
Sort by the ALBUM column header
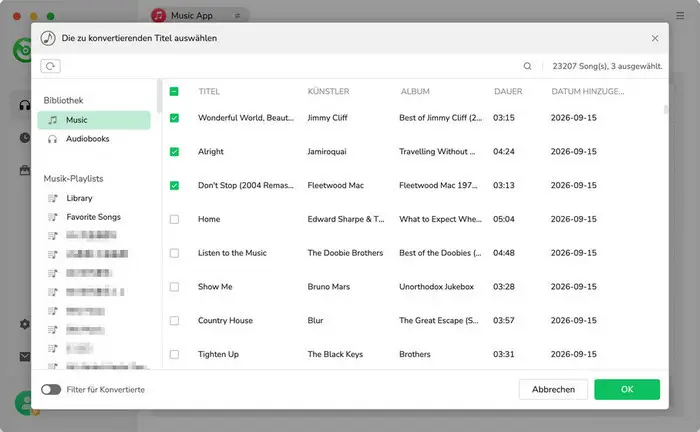tap(415, 91)
